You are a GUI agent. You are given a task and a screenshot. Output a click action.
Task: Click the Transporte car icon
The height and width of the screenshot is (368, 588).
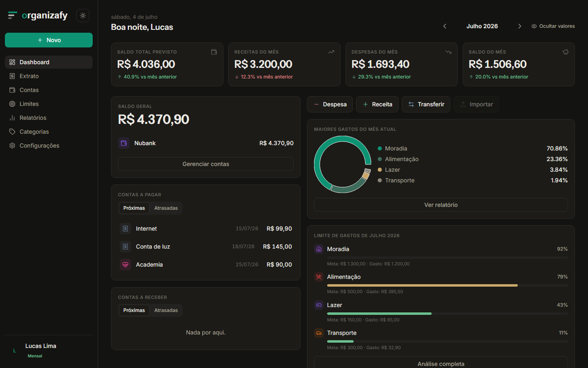319,333
